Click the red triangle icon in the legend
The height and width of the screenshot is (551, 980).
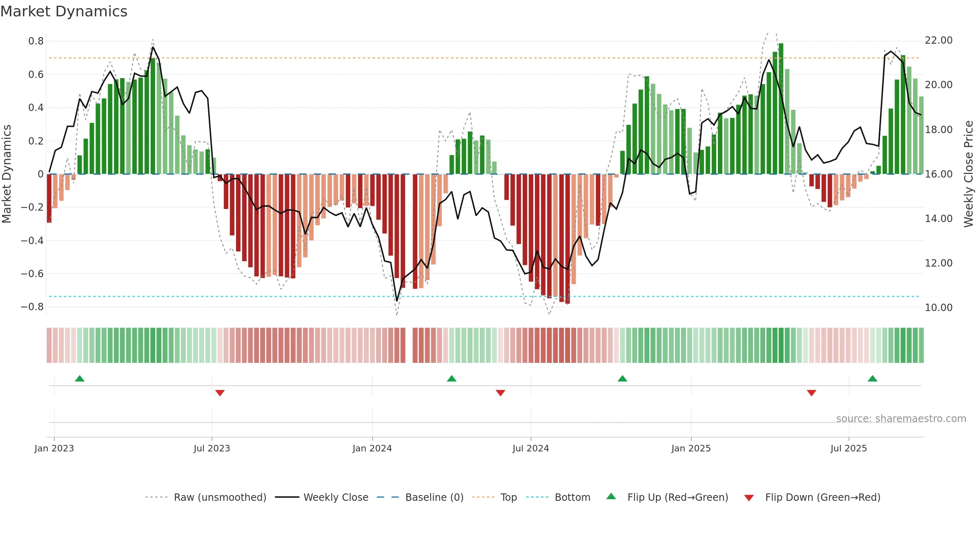(x=749, y=498)
